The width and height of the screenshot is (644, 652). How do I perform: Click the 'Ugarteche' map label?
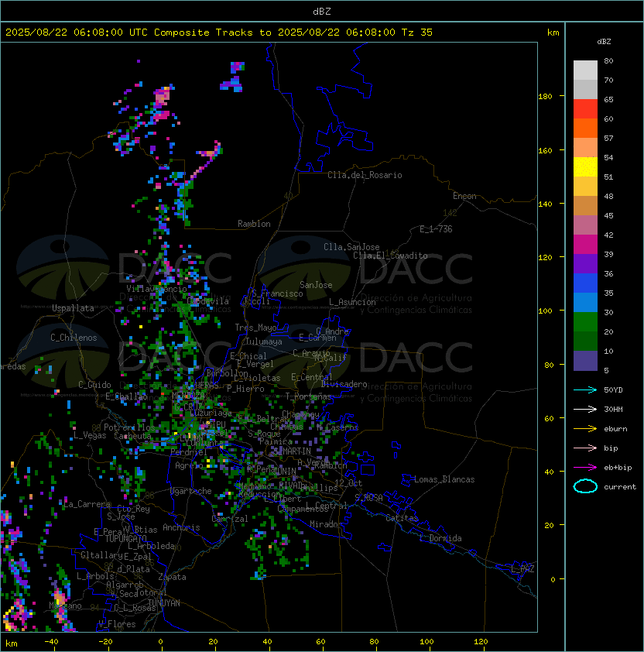[x=191, y=491]
